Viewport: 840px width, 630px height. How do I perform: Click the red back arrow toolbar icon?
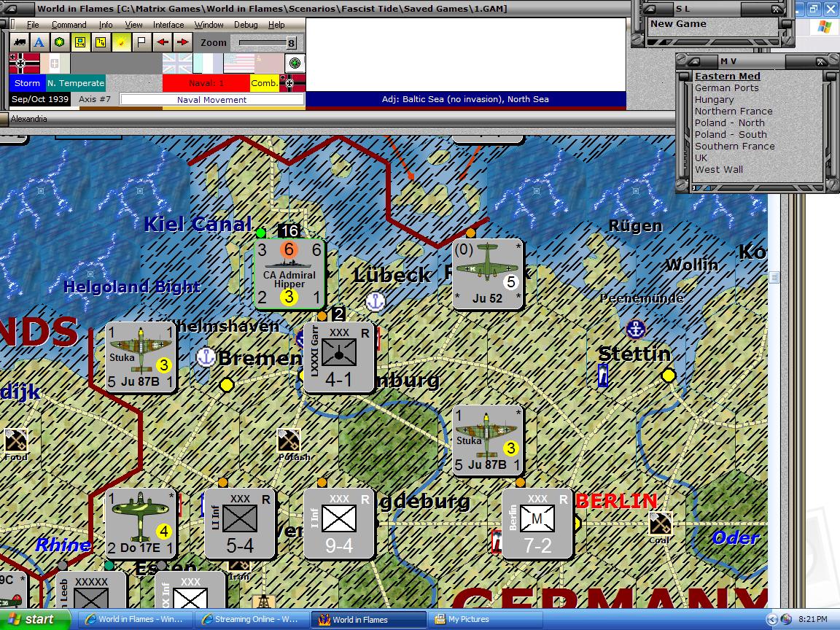coord(163,42)
